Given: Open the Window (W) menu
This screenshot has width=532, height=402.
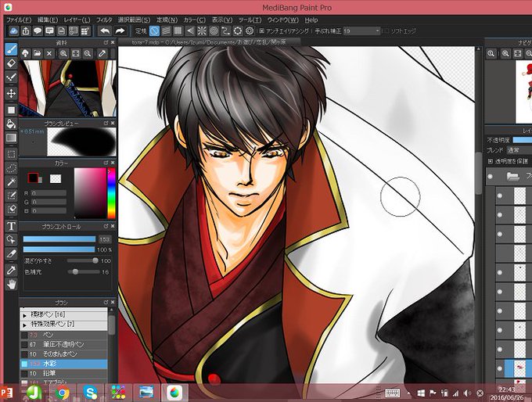Looking at the screenshot, I should click(283, 20).
